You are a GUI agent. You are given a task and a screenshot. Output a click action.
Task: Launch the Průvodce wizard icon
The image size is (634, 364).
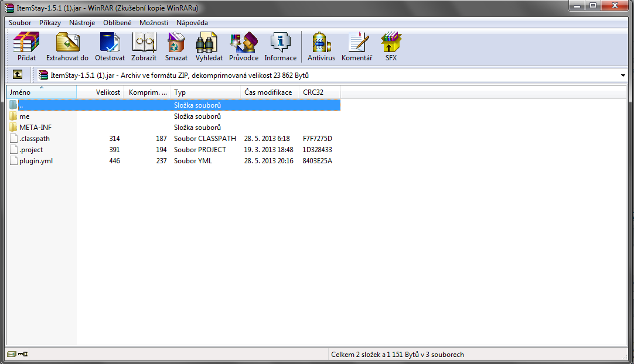pyautogui.click(x=244, y=42)
